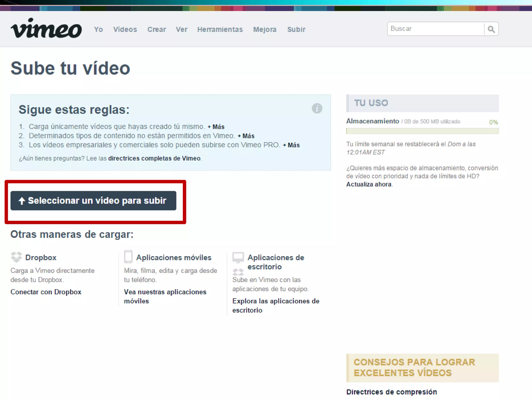This screenshot has height=399, width=532.
Task: Click Actualiza ahora link
Action: 369,184
